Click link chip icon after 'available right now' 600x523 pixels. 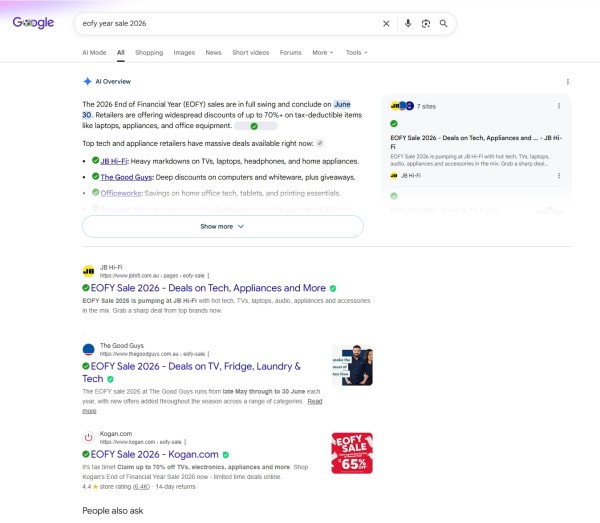coord(320,143)
